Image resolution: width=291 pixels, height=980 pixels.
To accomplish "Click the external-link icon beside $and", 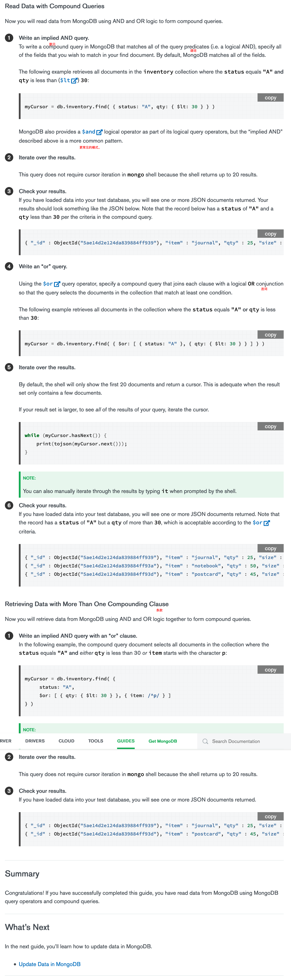I will (x=99, y=132).
